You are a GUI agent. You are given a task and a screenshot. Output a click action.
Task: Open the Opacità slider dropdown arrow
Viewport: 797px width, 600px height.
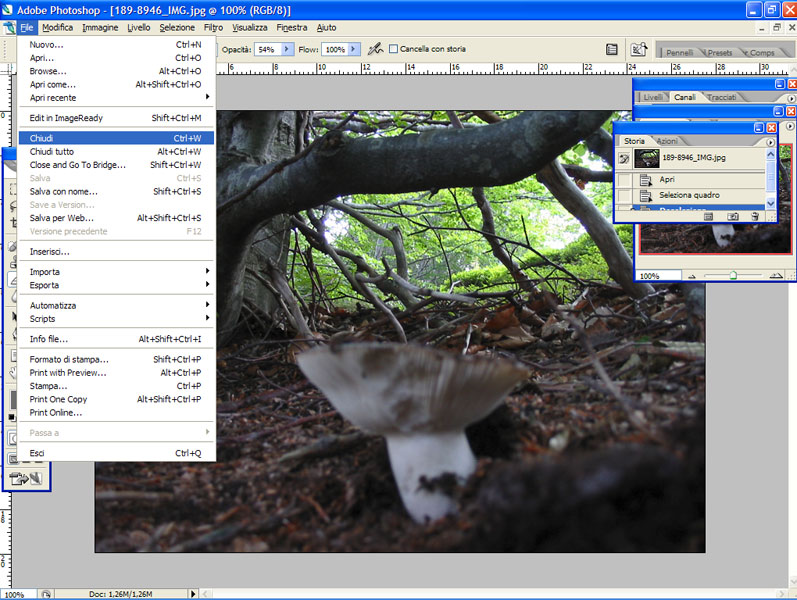pyautogui.click(x=288, y=49)
